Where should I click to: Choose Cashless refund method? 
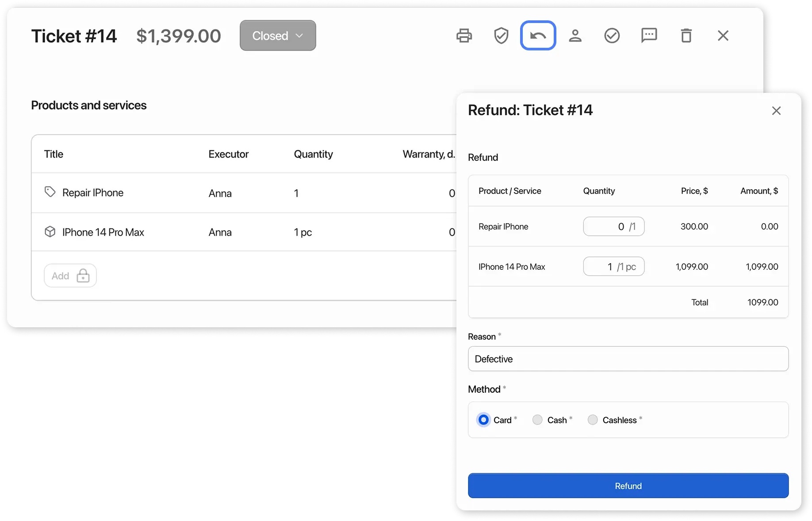593,420
